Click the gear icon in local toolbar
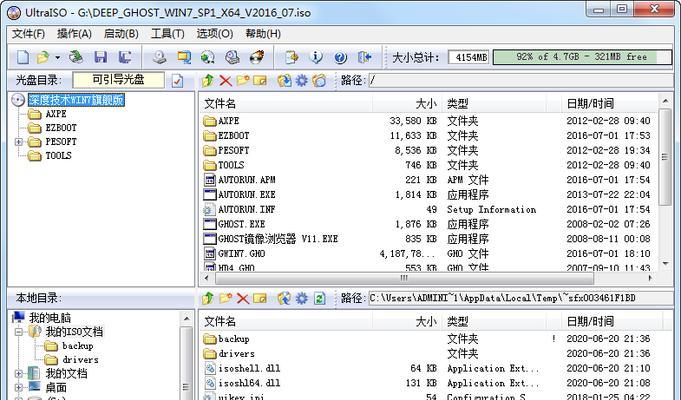Viewport: 681px width, 400px height. pos(301,298)
